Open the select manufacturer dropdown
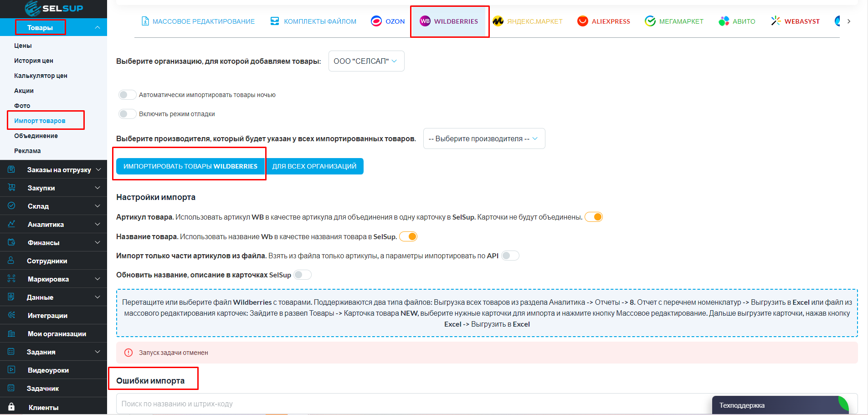Screen dimensions: 868x415 coord(484,138)
